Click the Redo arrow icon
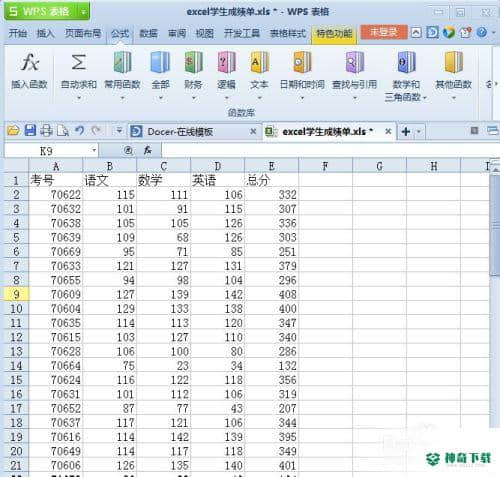Image resolution: width=500 pixels, height=477 pixels. 96,130
